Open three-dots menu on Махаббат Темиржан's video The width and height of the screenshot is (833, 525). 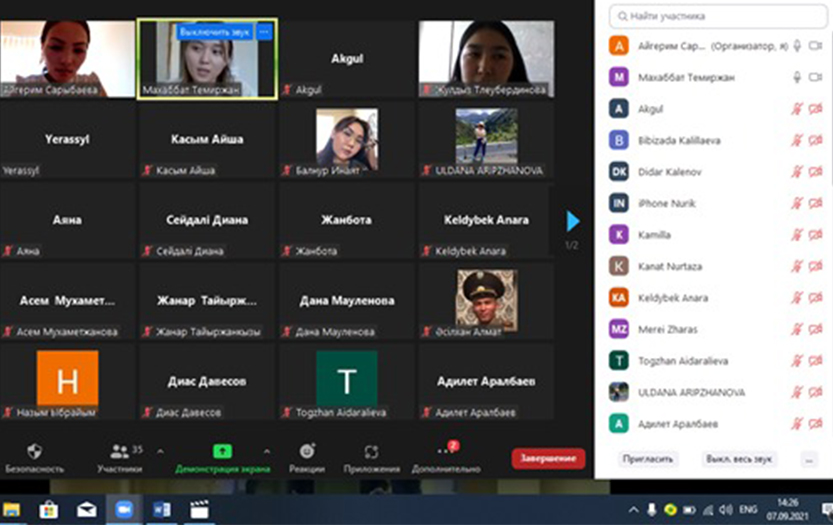pyautogui.click(x=264, y=32)
